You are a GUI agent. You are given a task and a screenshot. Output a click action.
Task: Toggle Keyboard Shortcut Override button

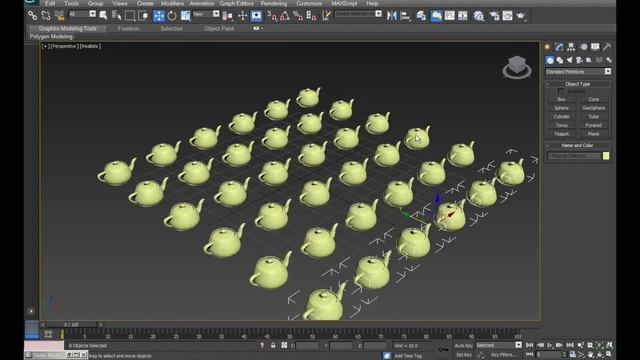click(256, 16)
